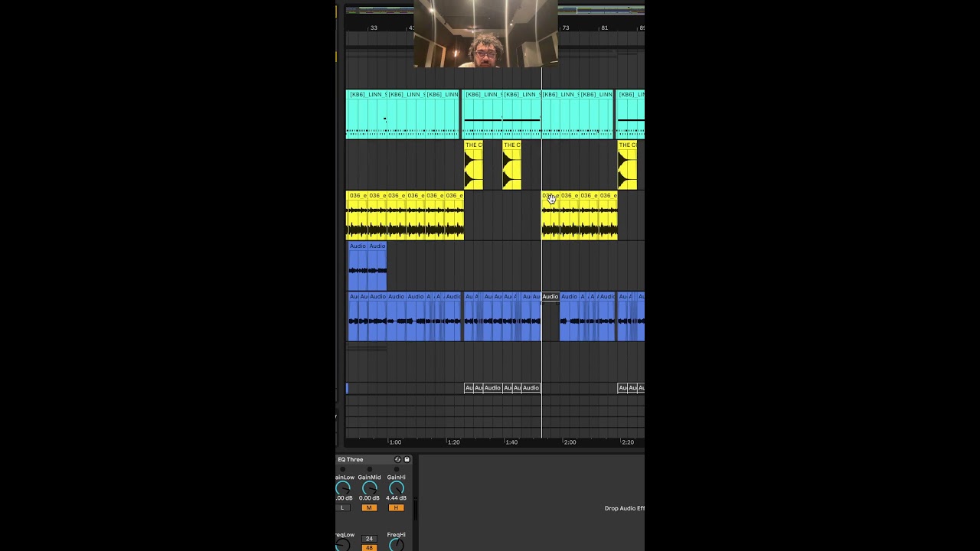Screen dimensions: 980x551
Task: Select the EQ Three device title bar
Action: click(x=374, y=459)
